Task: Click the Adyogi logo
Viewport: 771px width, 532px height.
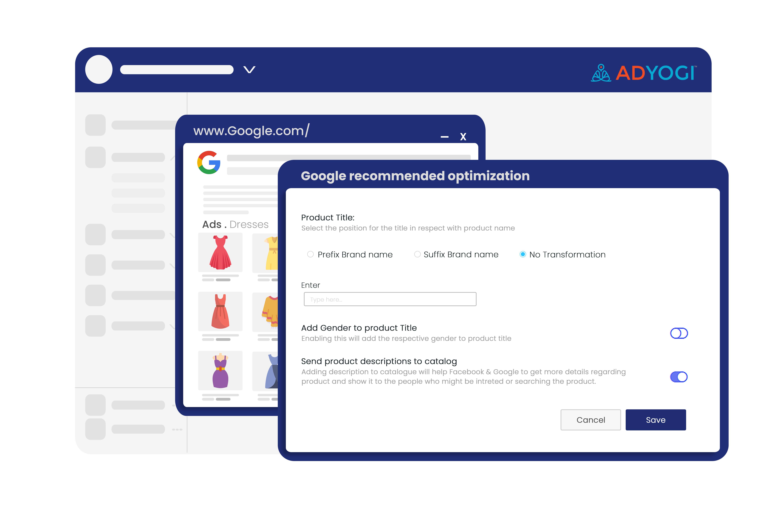Action: (x=644, y=73)
